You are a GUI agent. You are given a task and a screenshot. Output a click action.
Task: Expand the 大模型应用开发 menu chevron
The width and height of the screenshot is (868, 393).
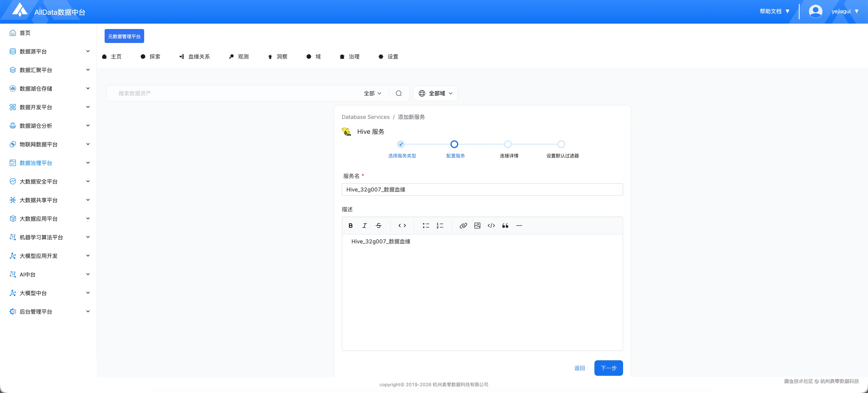tap(88, 256)
